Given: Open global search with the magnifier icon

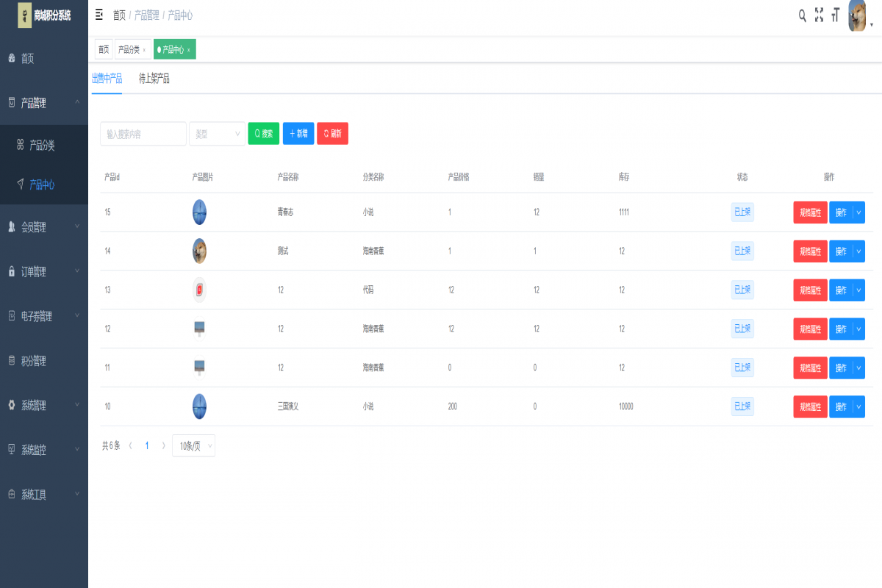Looking at the screenshot, I should (802, 14).
